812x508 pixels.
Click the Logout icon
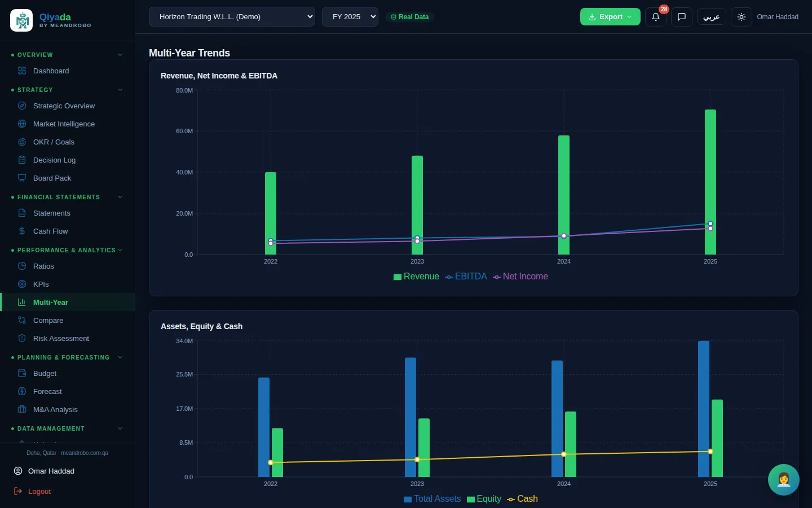point(17,492)
